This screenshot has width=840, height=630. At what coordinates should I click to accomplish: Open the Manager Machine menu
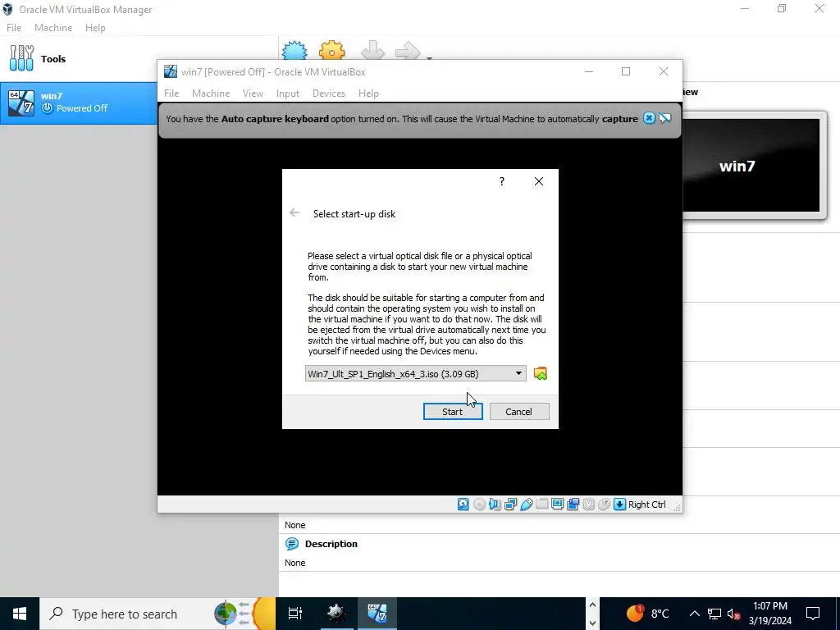click(x=53, y=28)
